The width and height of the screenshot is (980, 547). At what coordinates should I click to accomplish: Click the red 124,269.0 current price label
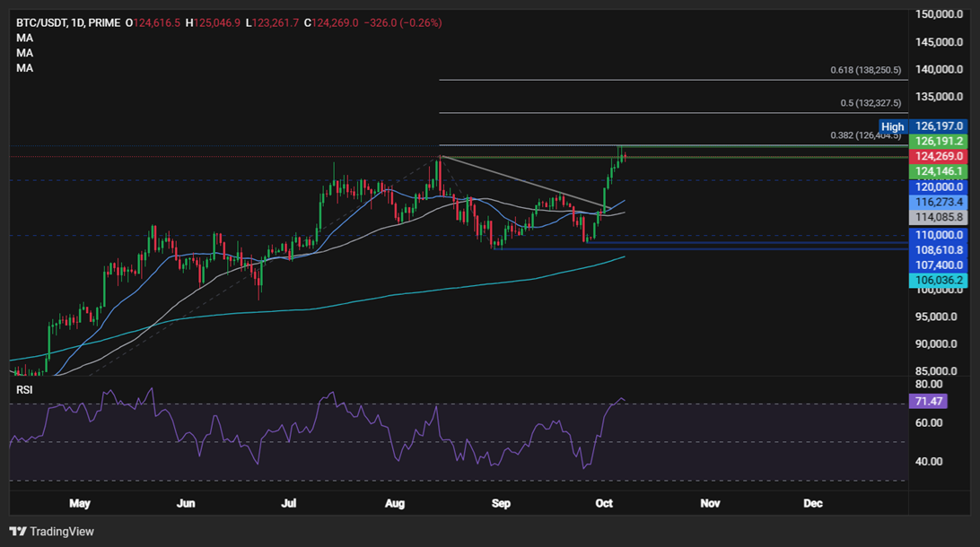pyautogui.click(x=940, y=156)
